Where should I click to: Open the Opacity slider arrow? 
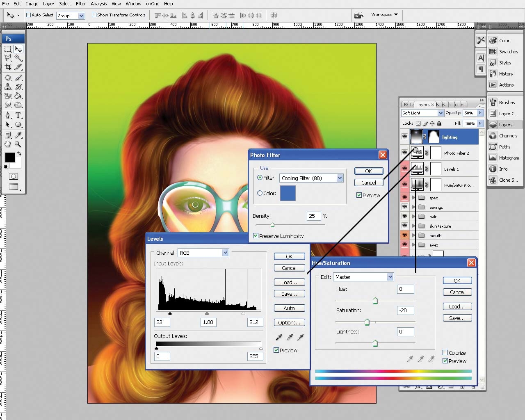[x=479, y=113]
